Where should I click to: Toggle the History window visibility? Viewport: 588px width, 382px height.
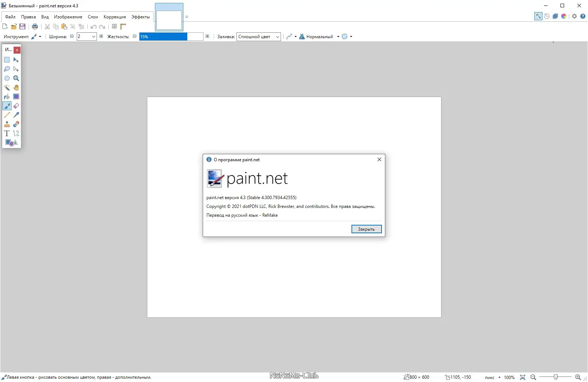[547, 16]
